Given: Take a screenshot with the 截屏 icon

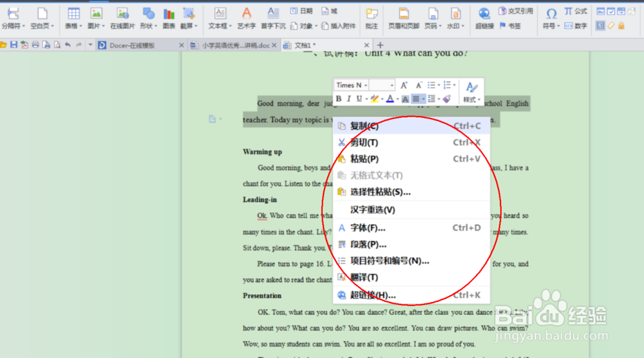Looking at the screenshot, I should pyautogui.click(x=189, y=19).
